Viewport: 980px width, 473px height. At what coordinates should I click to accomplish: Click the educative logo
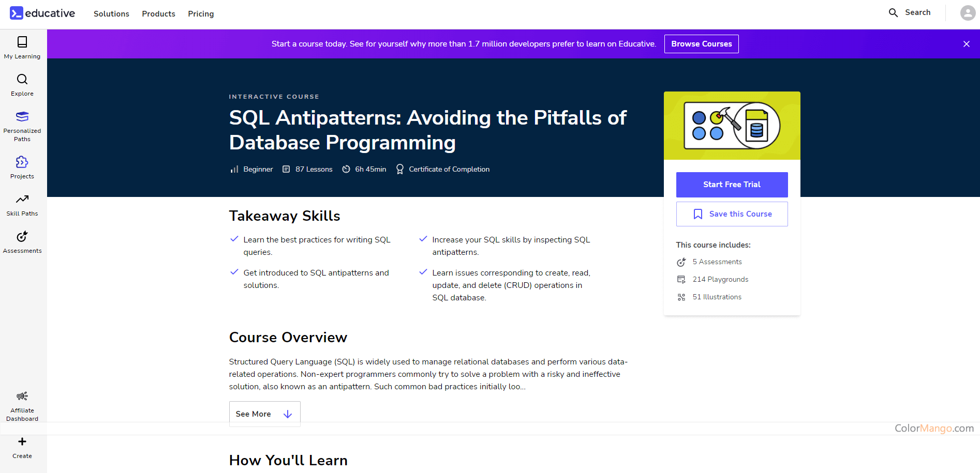click(42, 13)
